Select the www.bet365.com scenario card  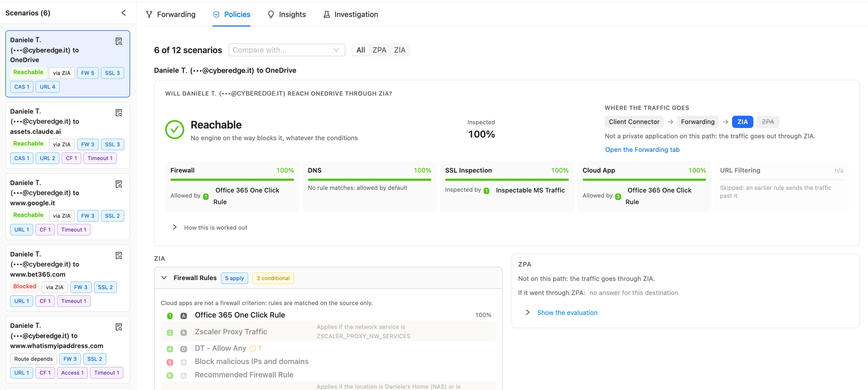[67, 278]
